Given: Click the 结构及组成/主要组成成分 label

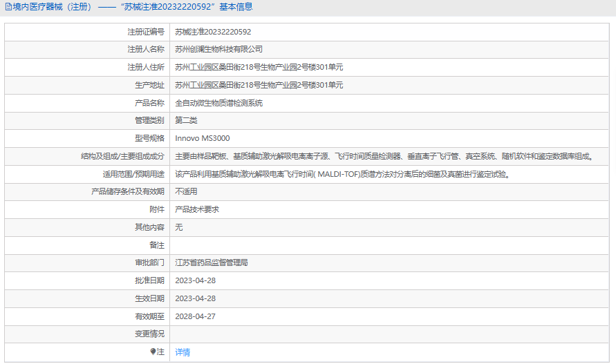Looking at the screenshot, I should pos(122,156).
